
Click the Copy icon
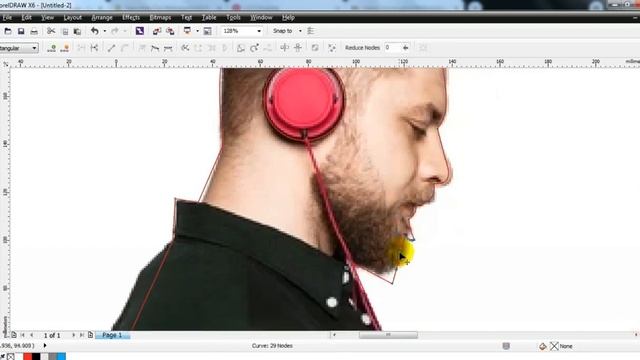point(64,31)
